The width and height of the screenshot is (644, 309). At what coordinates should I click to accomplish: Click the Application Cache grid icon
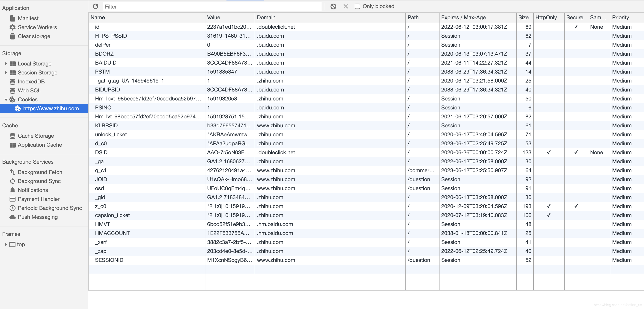(13, 145)
